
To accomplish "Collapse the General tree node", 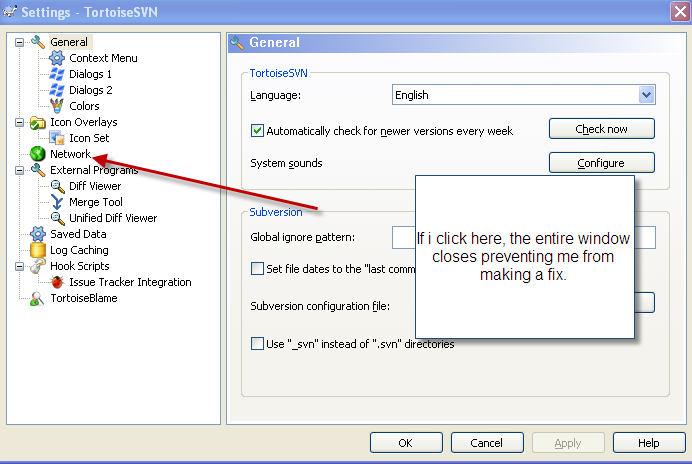I will point(19,42).
